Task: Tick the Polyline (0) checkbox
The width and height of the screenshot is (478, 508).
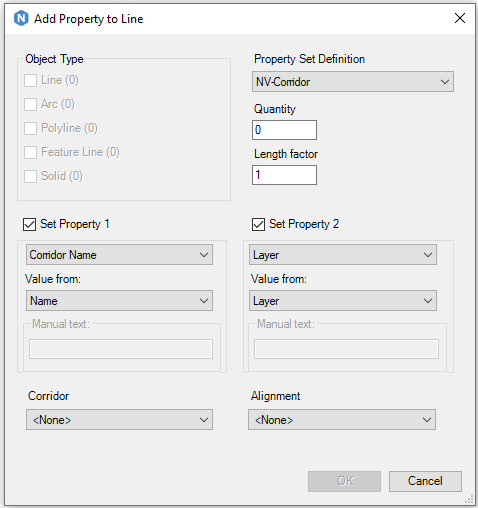Action: point(30,128)
